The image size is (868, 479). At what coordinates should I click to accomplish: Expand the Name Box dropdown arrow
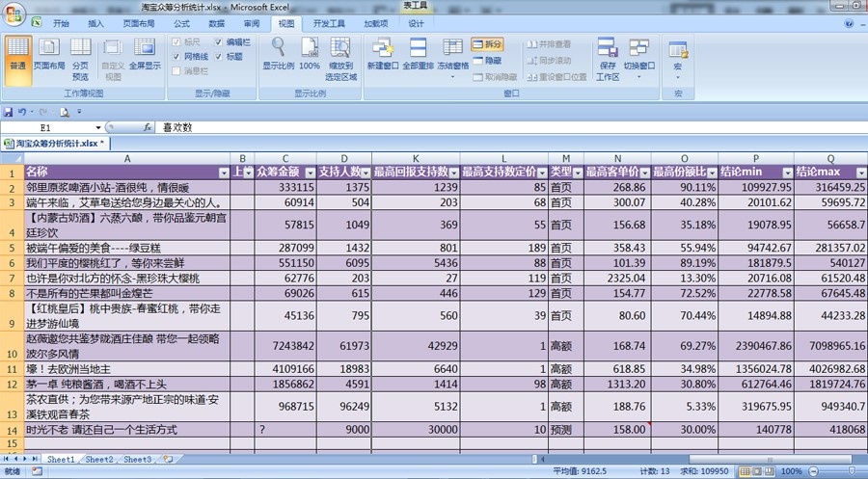coord(98,128)
